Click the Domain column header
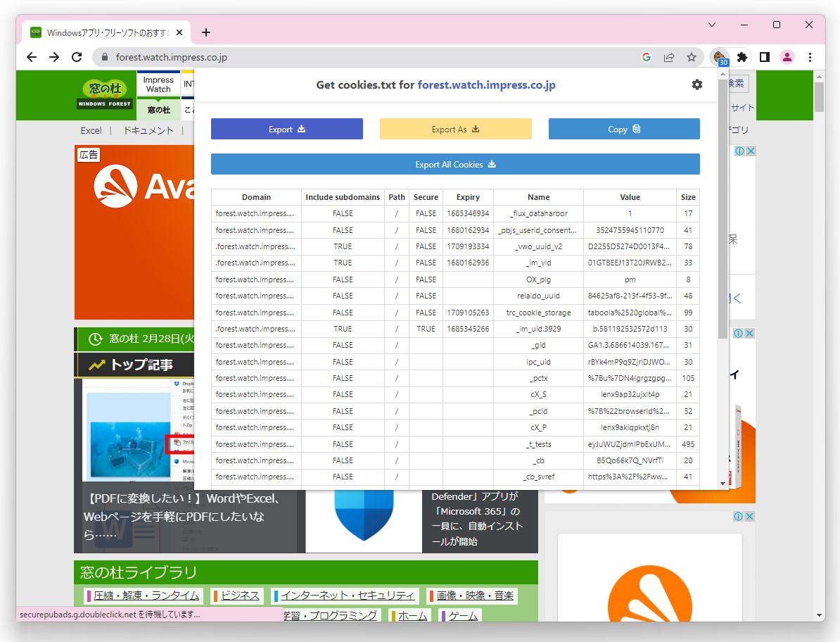Viewport: 840px width, 642px height. pyautogui.click(x=256, y=197)
